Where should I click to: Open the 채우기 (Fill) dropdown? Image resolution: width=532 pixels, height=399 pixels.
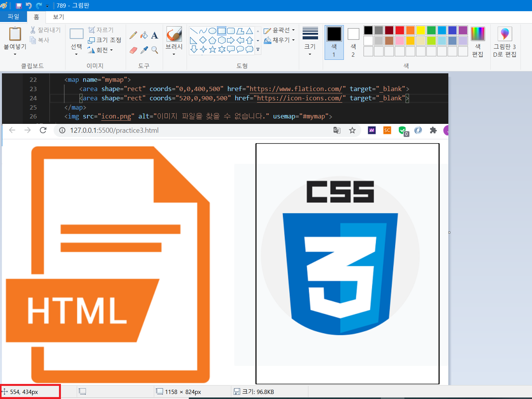(279, 40)
